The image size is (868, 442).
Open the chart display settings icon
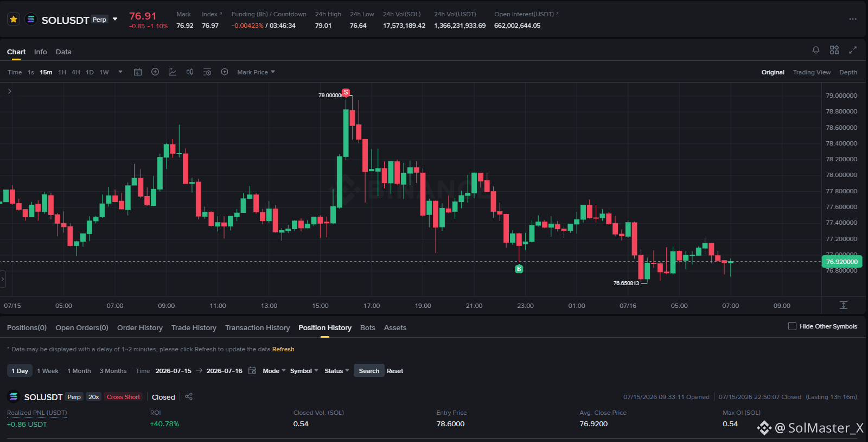coord(207,72)
